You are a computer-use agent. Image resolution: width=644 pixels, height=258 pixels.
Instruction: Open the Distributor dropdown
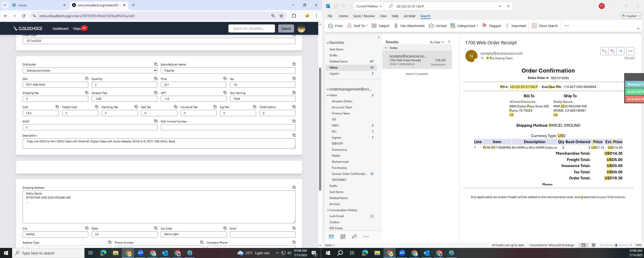(90, 71)
